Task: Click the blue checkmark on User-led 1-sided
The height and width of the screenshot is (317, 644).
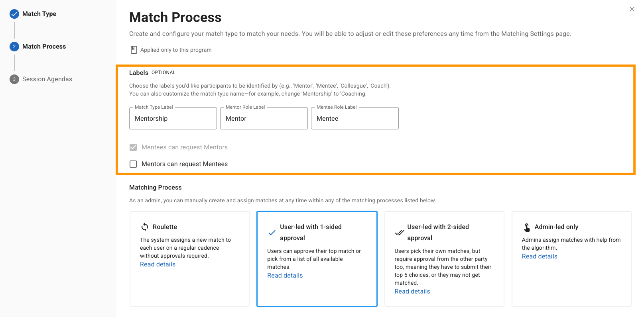Action: click(272, 233)
